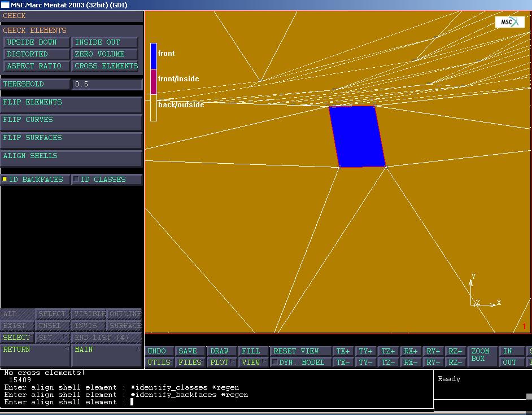The width and height of the screenshot is (532, 415).
Task: Select the blue shell element in the viewport
Action: (x=357, y=137)
